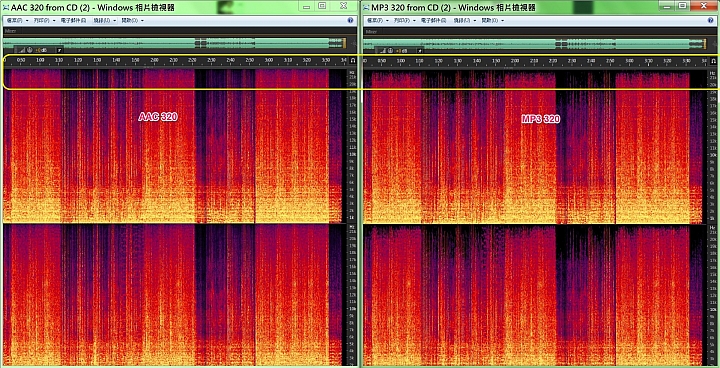
Task: Click the green overview waveform in the MP3 window
Action: tap(534, 44)
